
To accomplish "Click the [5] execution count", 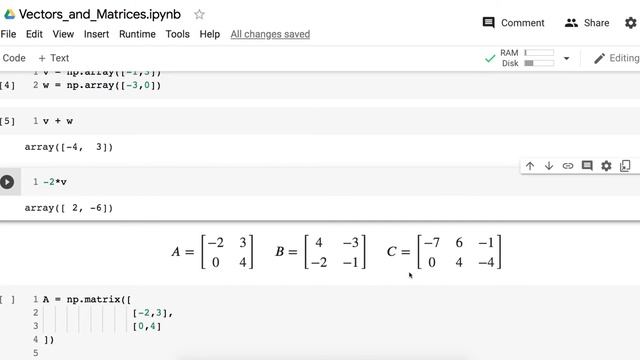I will point(7,121).
